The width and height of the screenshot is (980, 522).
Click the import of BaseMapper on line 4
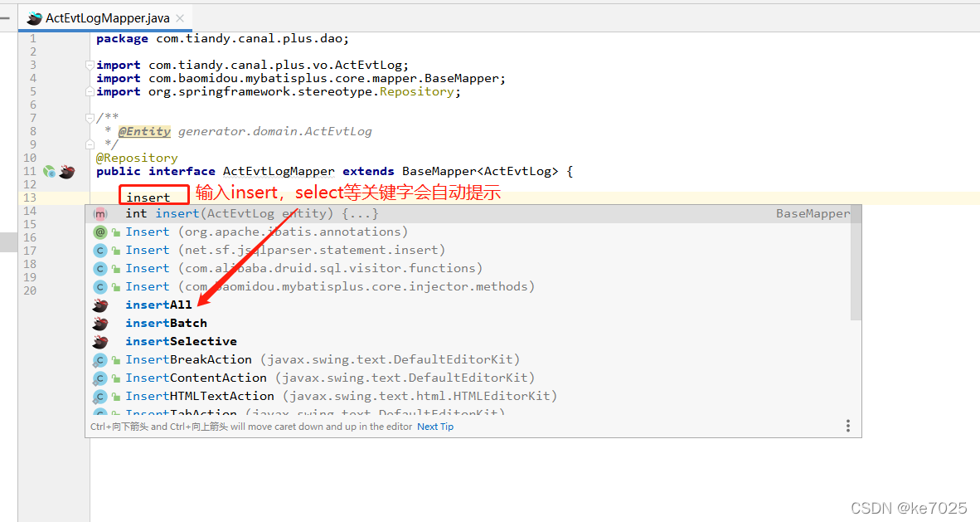tap(301, 78)
